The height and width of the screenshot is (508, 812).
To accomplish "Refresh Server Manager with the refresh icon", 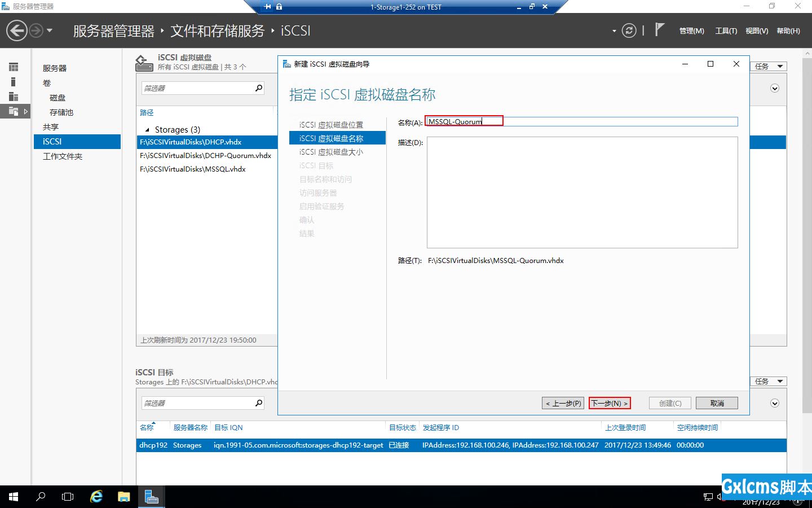I will pos(629,30).
